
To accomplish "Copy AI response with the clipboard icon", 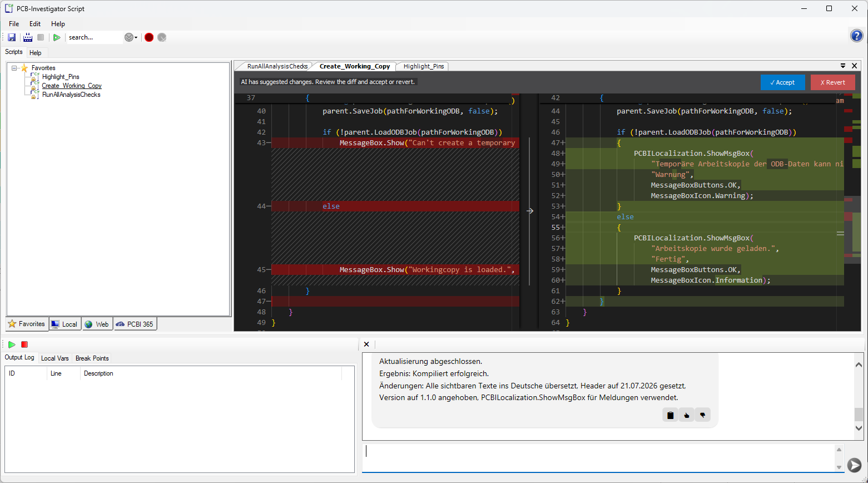I will pos(670,415).
